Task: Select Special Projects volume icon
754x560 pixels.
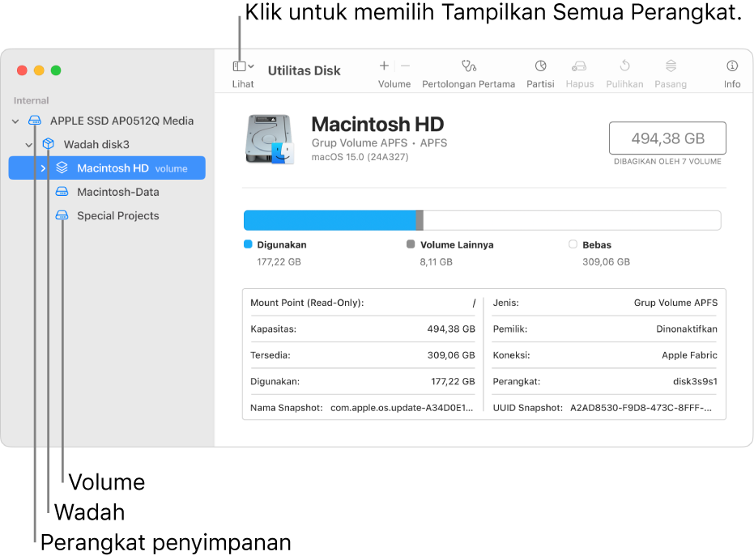Action: tap(62, 215)
